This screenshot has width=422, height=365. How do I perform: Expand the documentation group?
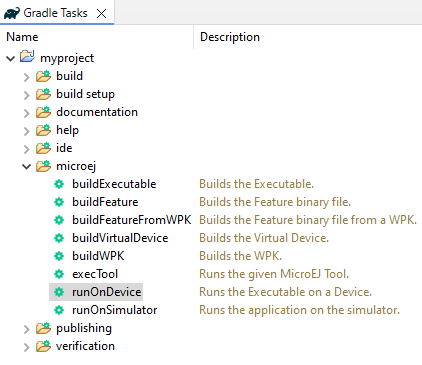(27, 113)
